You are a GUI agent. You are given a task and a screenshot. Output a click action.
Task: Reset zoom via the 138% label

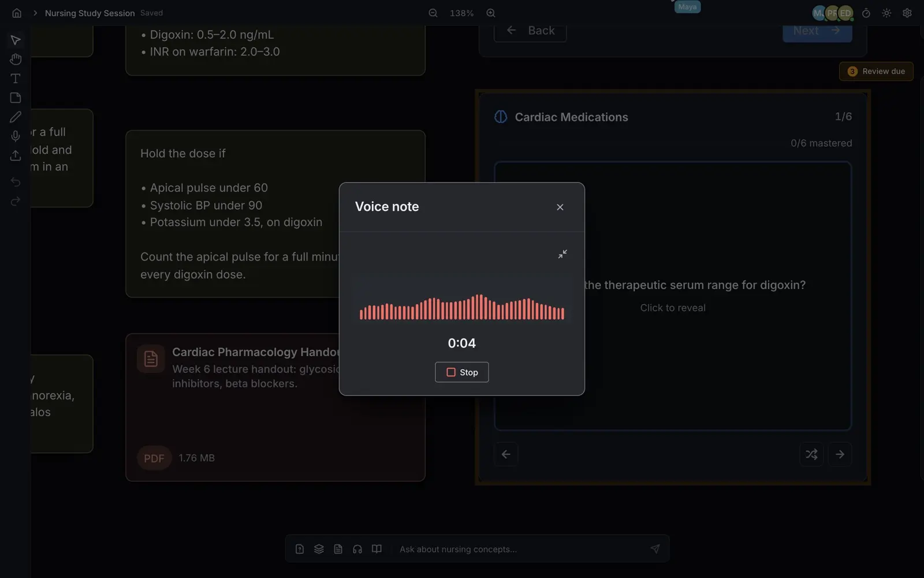point(462,13)
